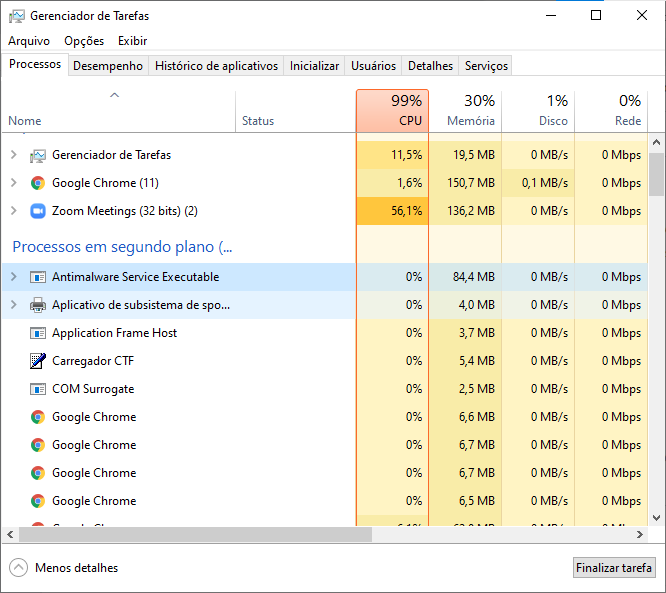The height and width of the screenshot is (593, 666).
Task: Click the 150,7 MB memory cell
Action: pyautogui.click(x=465, y=183)
